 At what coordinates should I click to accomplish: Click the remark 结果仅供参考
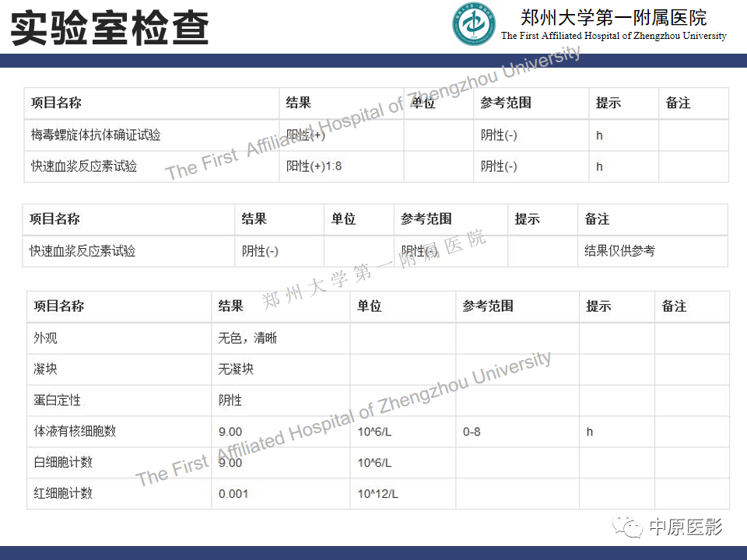coord(619,250)
